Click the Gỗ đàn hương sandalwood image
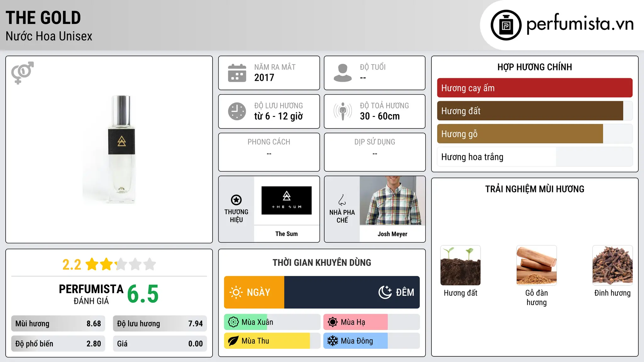Screen dimensions: 644x362 pyautogui.click(x=536, y=265)
